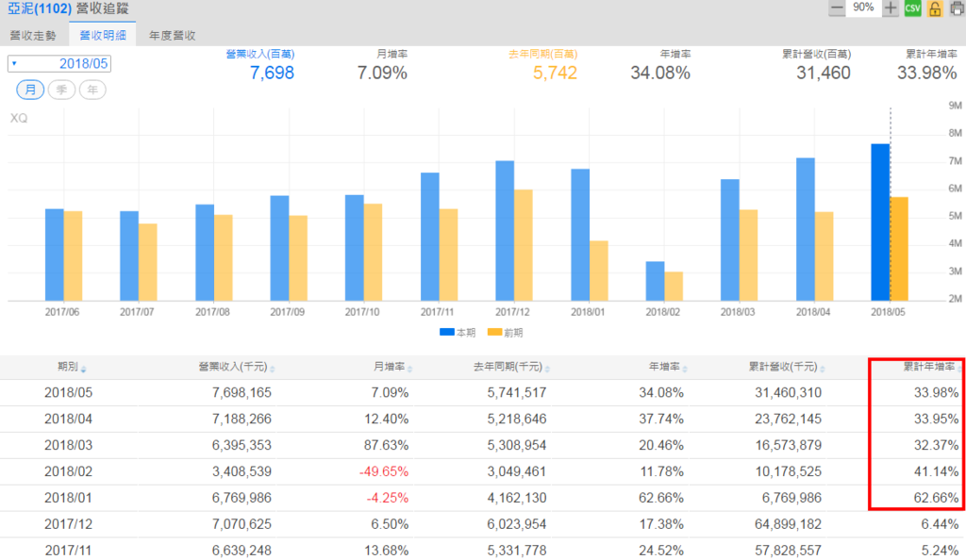This screenshot has width=966, height=560.
Task: Sort by 去年同期(千元) column header
Action: click(511, 367)
